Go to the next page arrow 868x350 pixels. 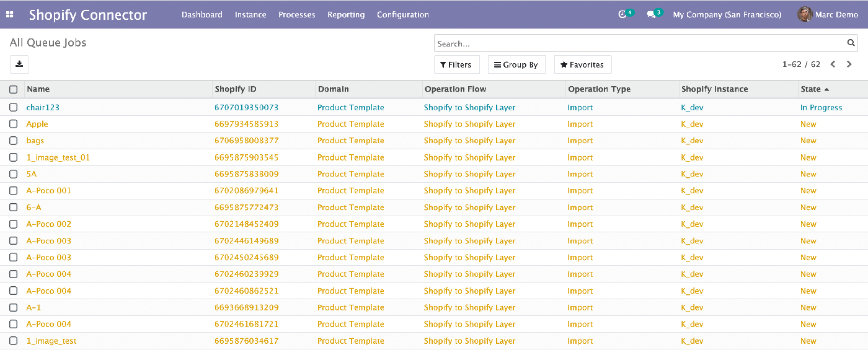[849, 64]
